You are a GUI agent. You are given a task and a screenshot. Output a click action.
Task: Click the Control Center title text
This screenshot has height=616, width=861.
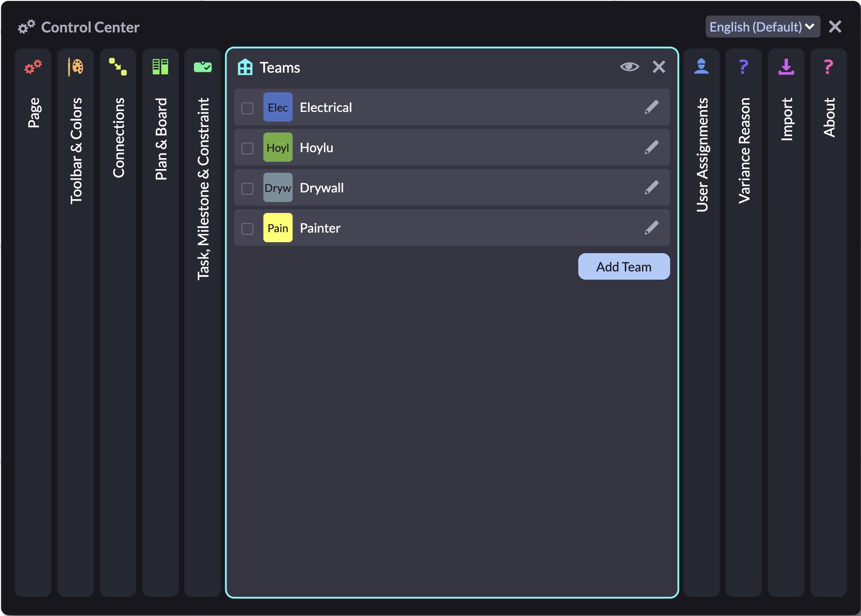pos(90,27)
